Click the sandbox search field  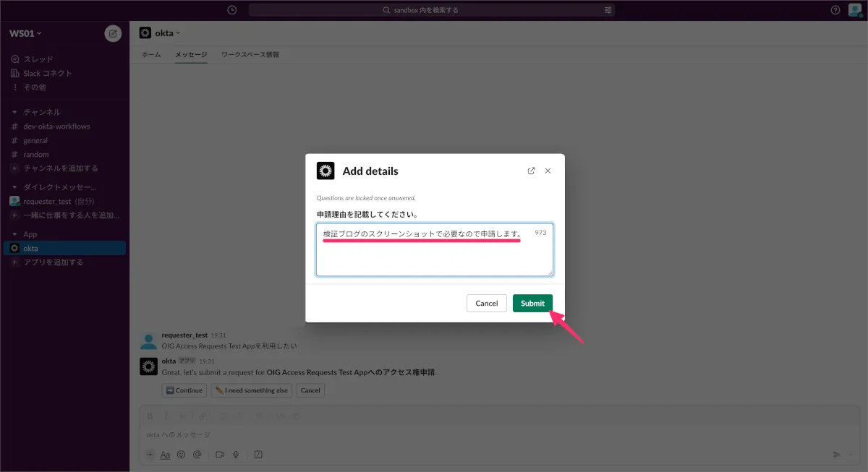[433, 10]
